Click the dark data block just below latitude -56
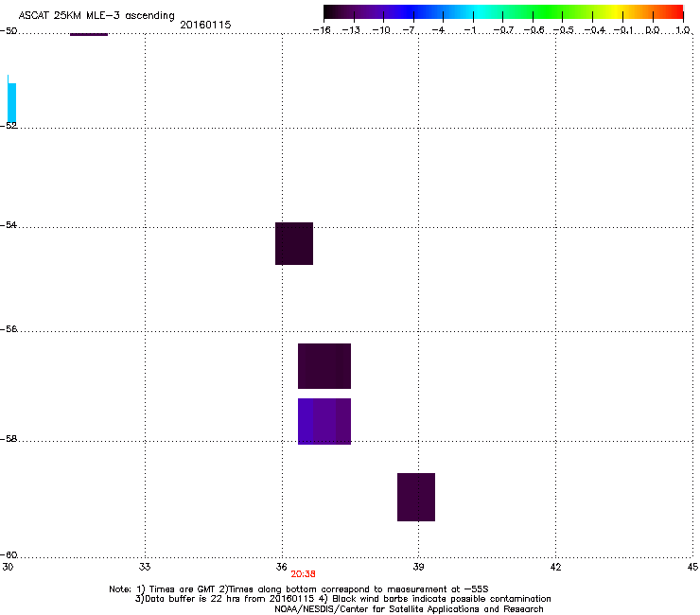Image resolution: width=700 pixels, height=615 pixels. (x=324, y=366)
